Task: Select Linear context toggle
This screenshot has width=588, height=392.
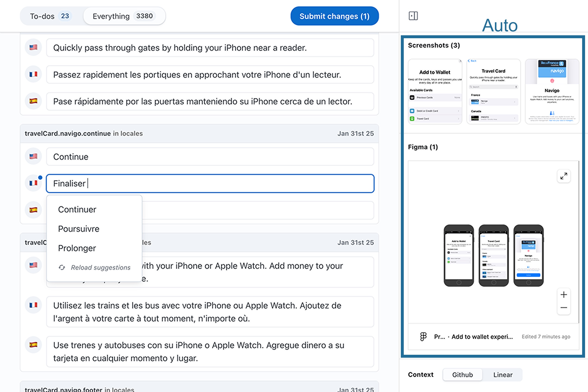Action: 502,375
